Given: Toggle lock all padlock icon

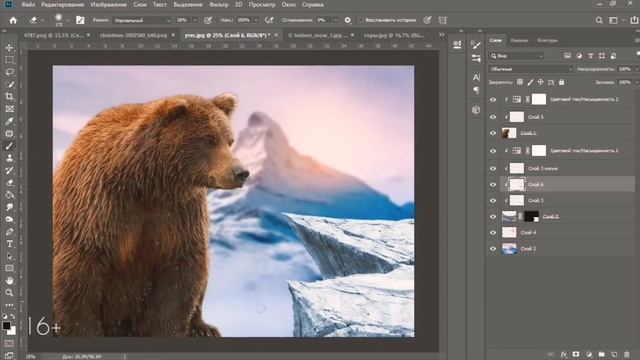Looking at the screenshot, I should click(x=562, y=82).
